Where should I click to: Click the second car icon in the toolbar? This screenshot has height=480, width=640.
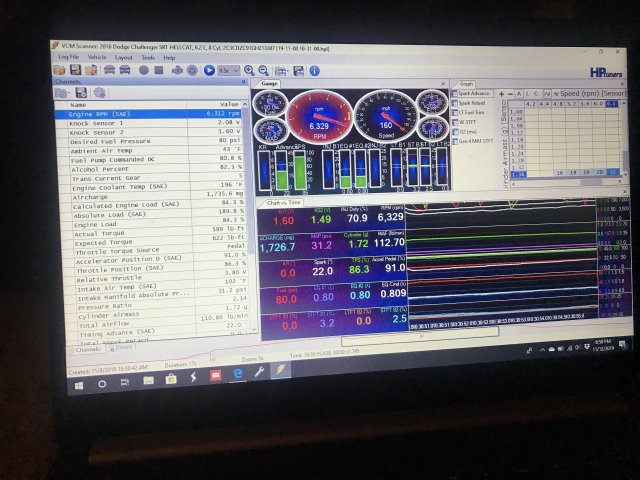coord(124,70)
